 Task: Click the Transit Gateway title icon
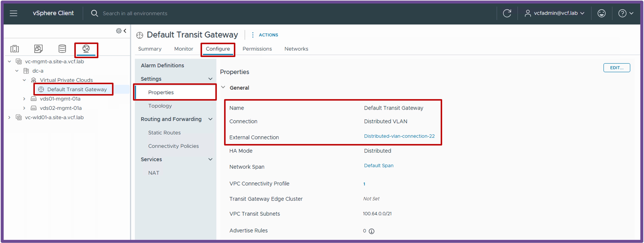[x=140, y=35]
